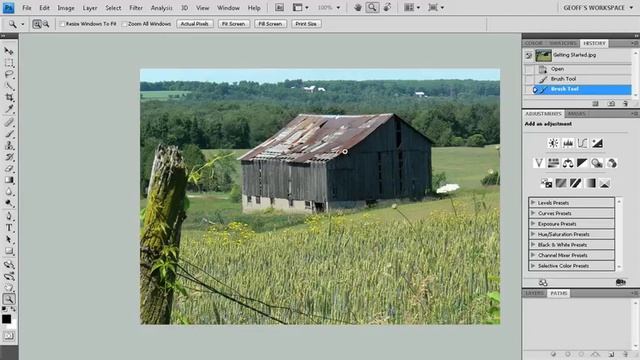Viewport: 640px width, 360px height.
Task: Choose Zoom In mode in options bar
Action: (37, 24)
